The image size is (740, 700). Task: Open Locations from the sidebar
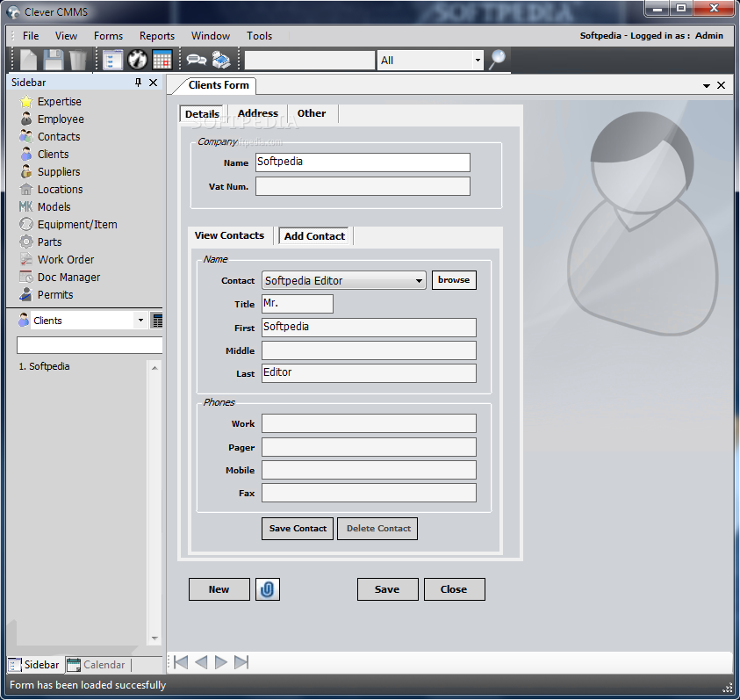[60, 189]
